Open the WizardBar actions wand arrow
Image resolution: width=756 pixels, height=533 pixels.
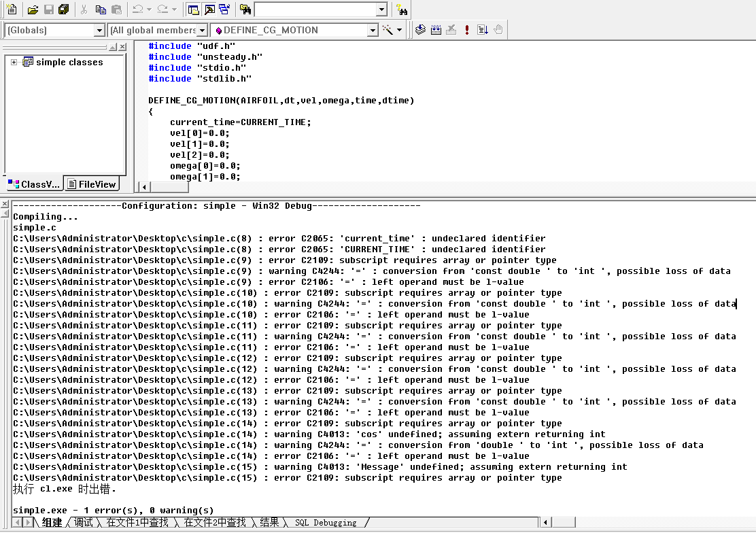coord(399,30)
